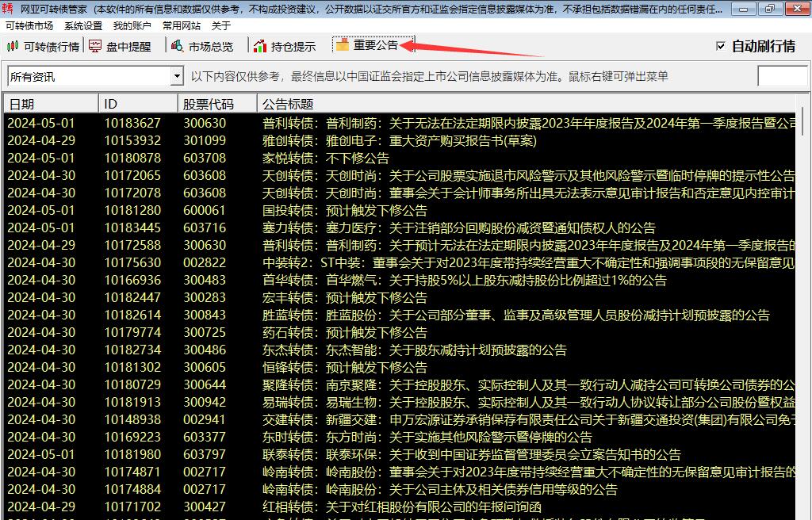Select 药石转债 预计触发下修公告 row
This screenshot has width=812, height=520.
coord(400,332)
